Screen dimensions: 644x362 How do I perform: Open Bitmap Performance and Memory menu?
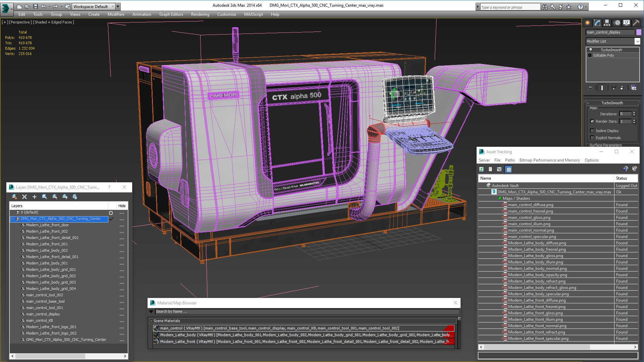[x=549, y=160]
